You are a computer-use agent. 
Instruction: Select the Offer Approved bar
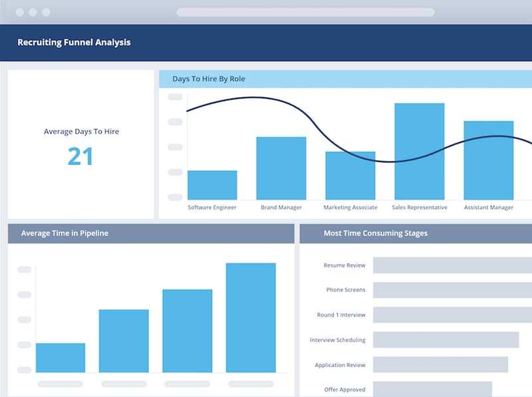pyautogui.click(x=432, y=389)
